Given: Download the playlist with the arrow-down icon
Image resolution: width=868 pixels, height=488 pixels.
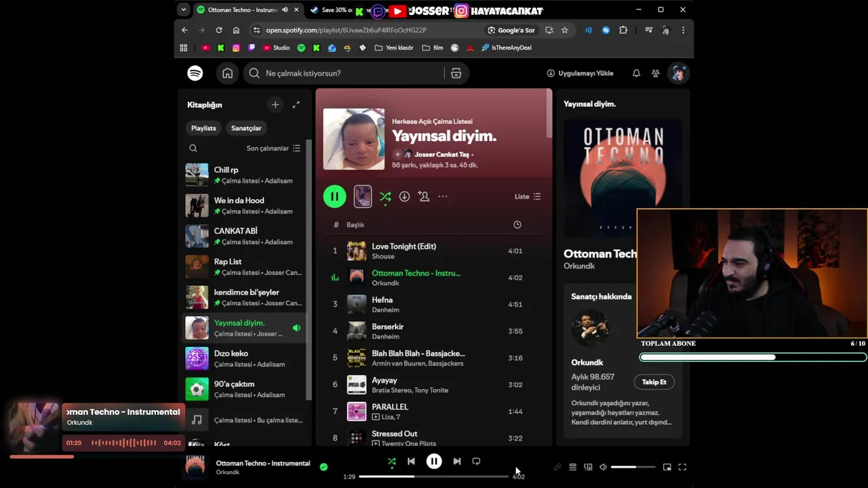Looking at the screenshot, I should point(404,197).
